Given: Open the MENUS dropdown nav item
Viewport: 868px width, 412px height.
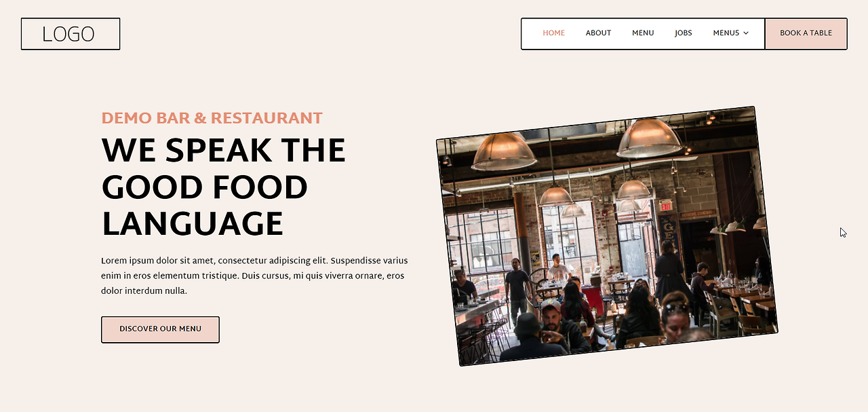Looking at the screenshot, I should [731, 33].
